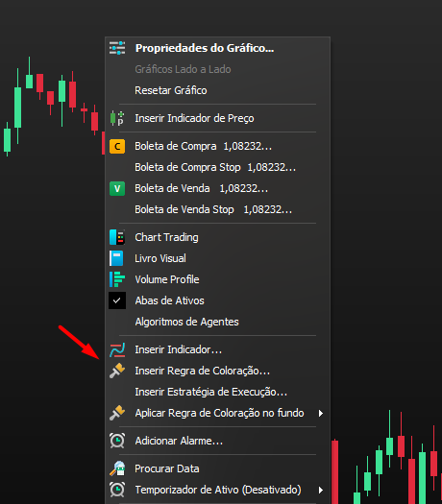Image resolution: width=442 pixels, height=504 pixels.
Task: Uncheck the Abas de Ativos checkmark
Action: (x=117, y=300)
